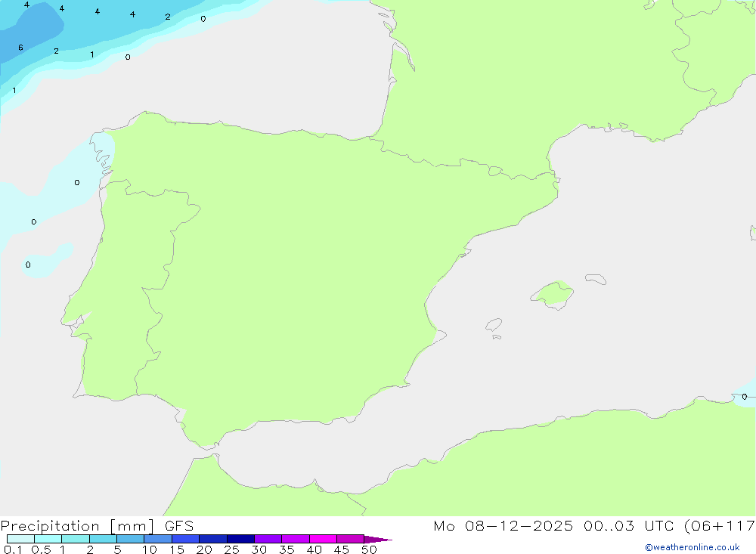Click the legend tick label '35'

[x=287, y=549]
